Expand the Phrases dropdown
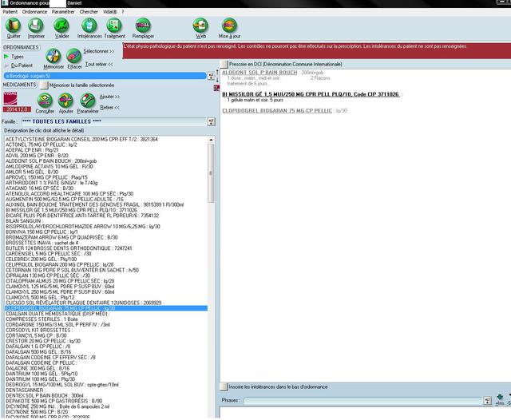The height and width of the screenshot is (420, 511). click(485, 400)
